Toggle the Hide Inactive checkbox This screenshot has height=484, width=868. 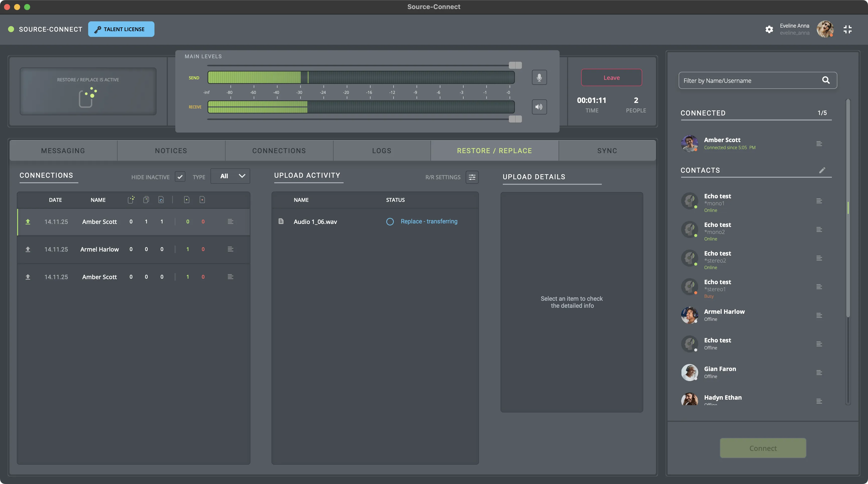point(180,176)
